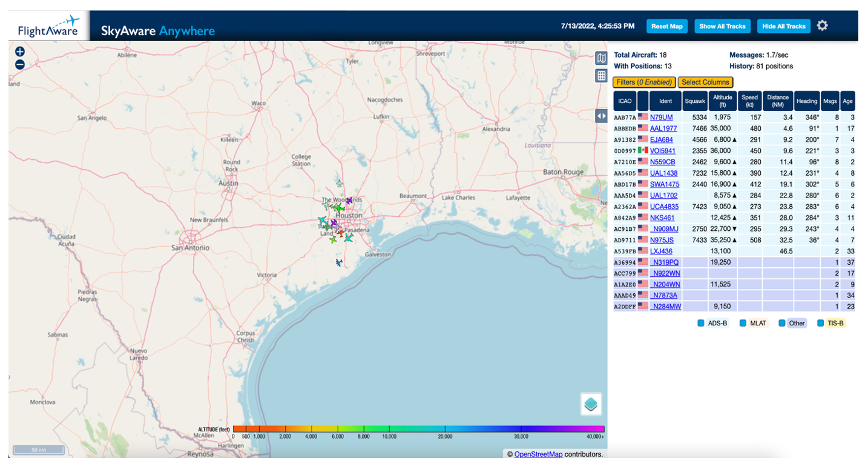This screenshot has height=469, width=868.
Task: Open settings via the gear icon
Action: coord(822,25)
